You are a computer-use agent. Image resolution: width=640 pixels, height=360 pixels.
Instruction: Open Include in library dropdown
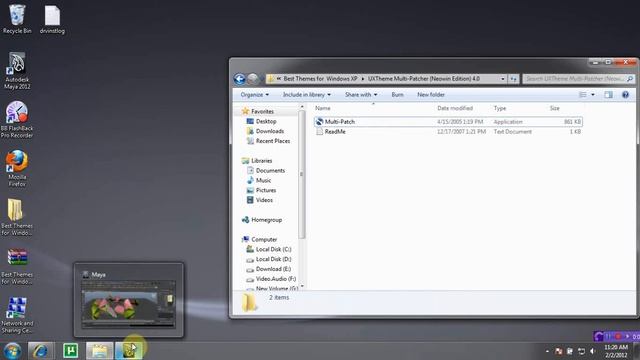coord(307,95)
